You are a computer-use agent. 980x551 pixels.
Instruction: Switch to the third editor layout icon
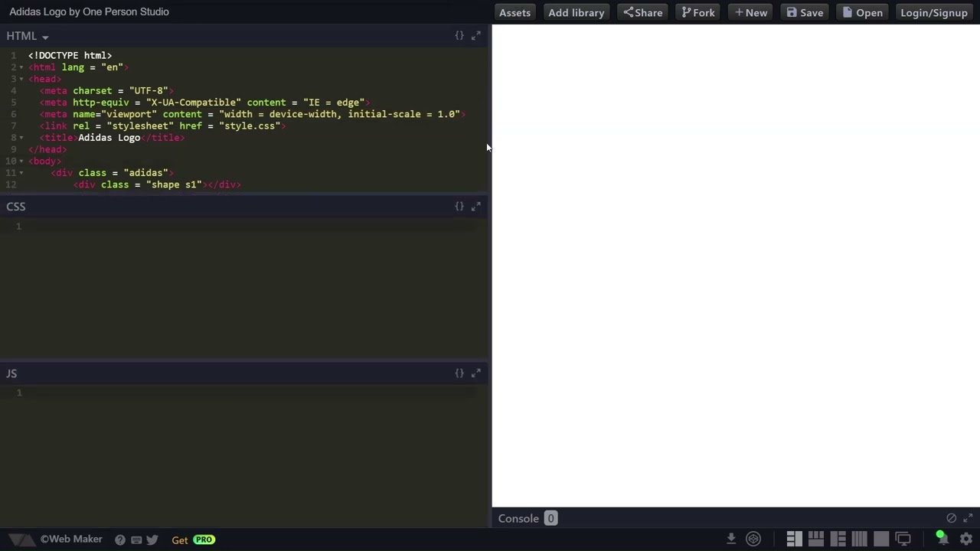click(838, 539)
